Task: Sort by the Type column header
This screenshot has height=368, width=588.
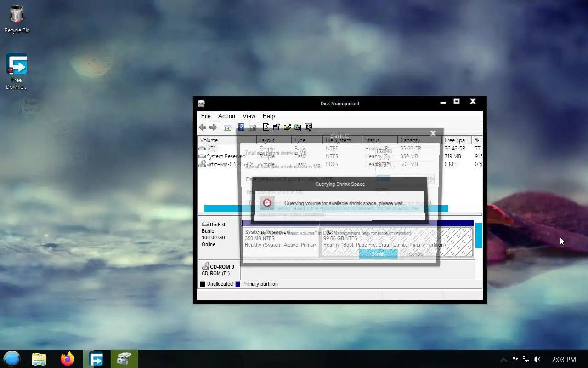Action: click(307, 140)
